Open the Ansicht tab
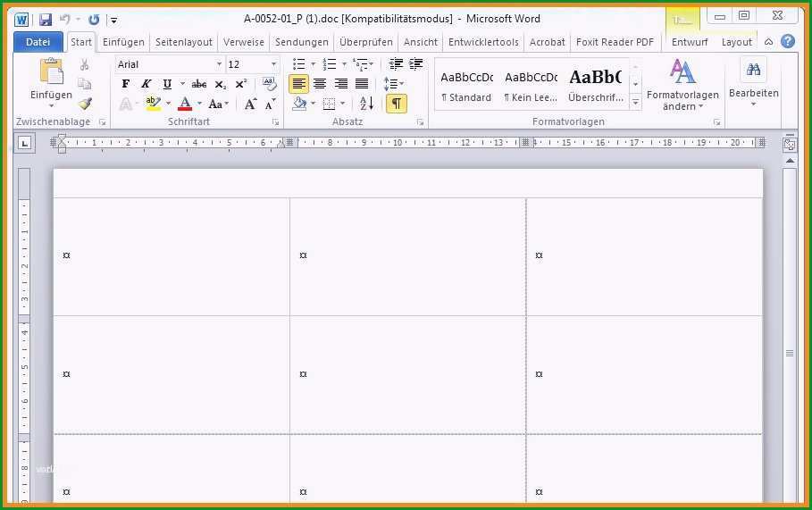The width and height of the screenshot is (812, 510). (421, 42)
